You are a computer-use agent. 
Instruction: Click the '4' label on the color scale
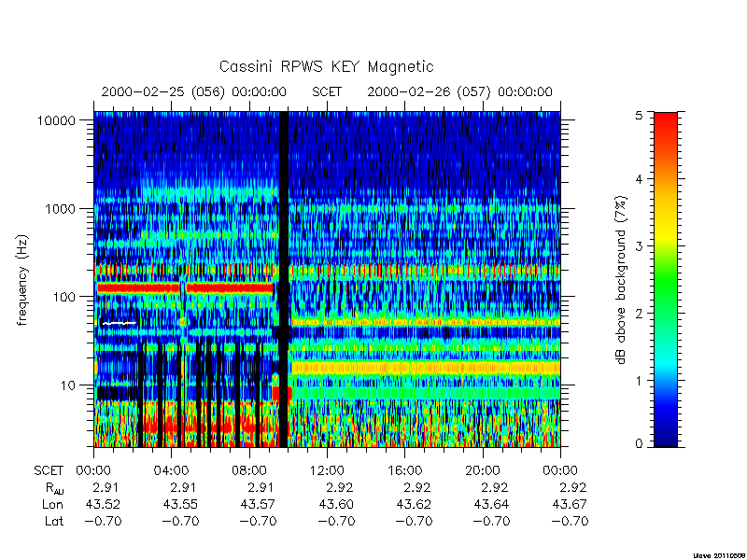639,179
